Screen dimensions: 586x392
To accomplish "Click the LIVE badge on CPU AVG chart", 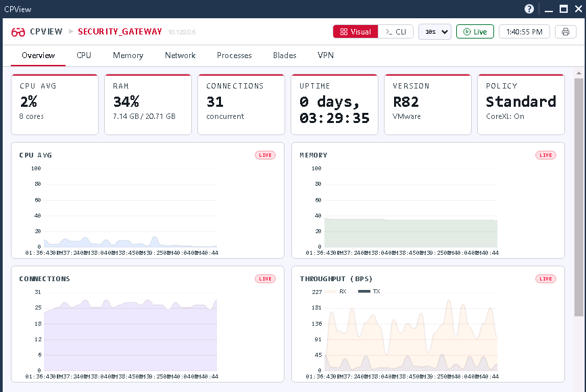I will coord(265,155).
